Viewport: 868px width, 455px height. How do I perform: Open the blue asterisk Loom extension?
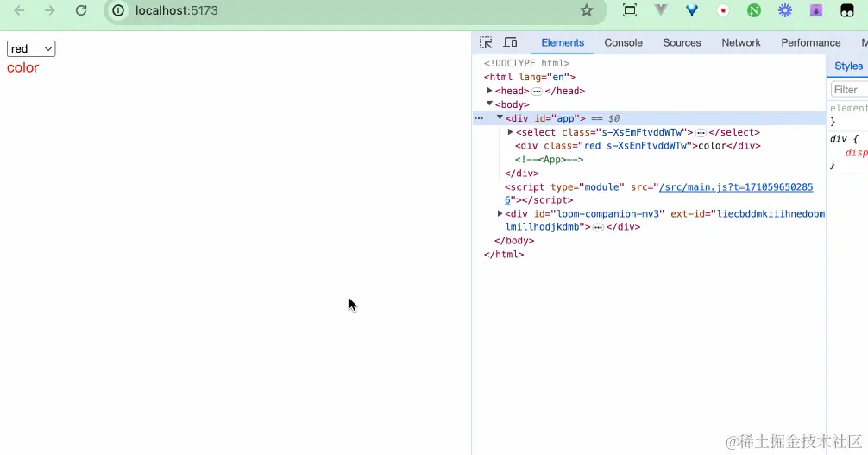coord(785,10)
